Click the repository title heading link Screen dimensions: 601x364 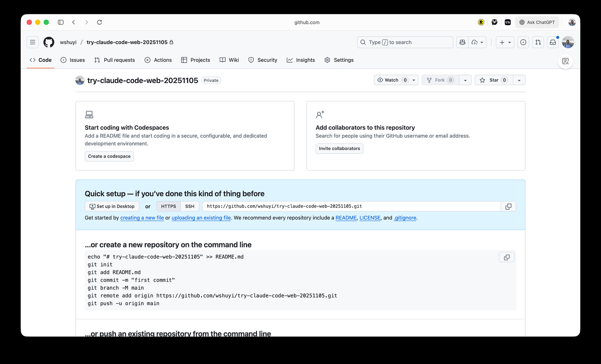pyautogui.click(x=143, y=80)
